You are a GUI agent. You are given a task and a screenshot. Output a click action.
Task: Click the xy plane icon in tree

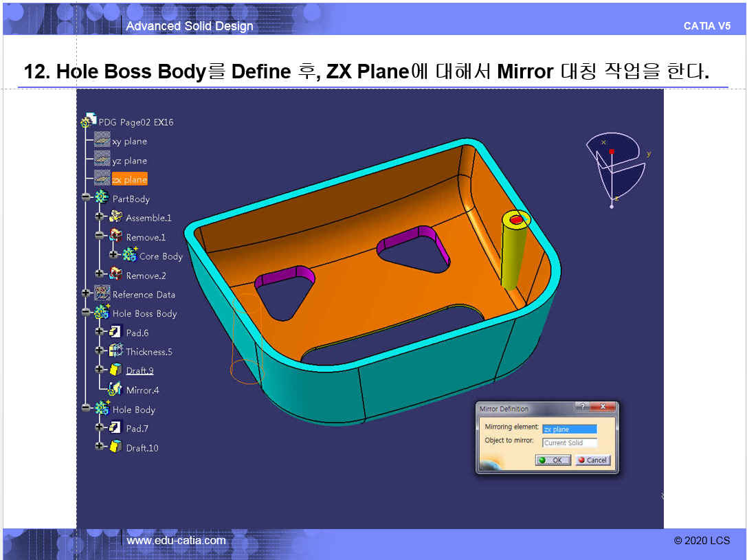pos(102,141)
